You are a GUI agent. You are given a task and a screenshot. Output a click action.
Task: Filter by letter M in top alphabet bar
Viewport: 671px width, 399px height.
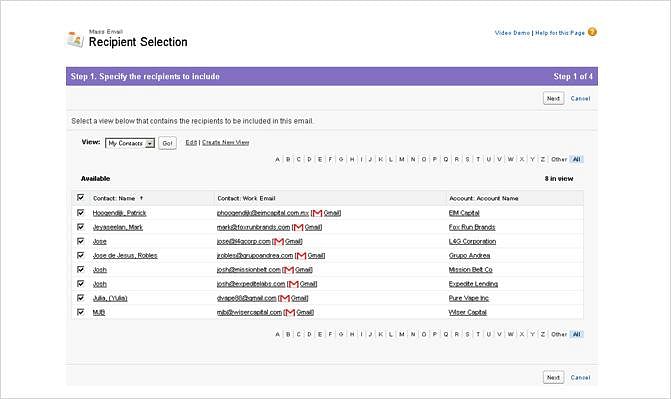coord(401,159)
